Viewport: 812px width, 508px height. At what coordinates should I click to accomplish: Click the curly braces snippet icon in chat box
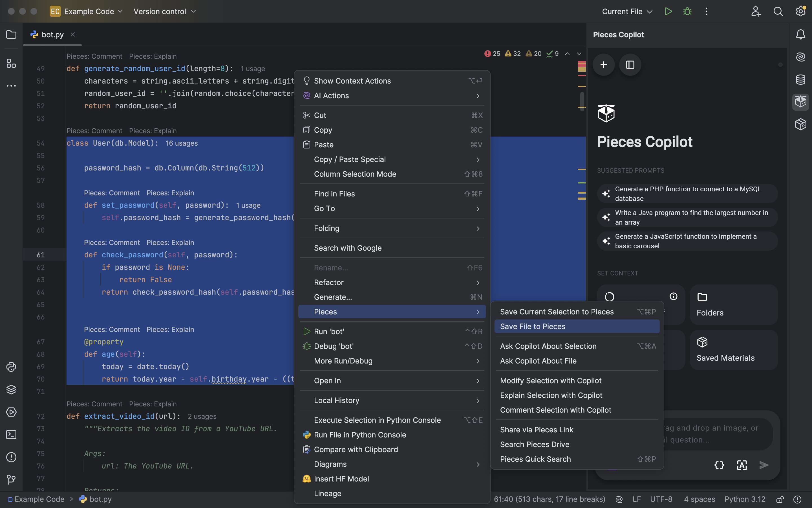719,465
